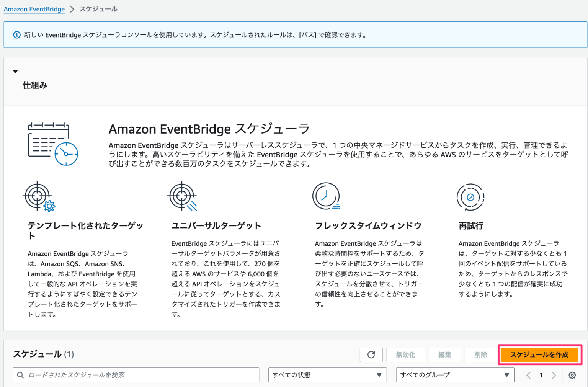
Task: Open the Amazon EventBridge breadcrumb link
Action: click(x=34, y=9)
